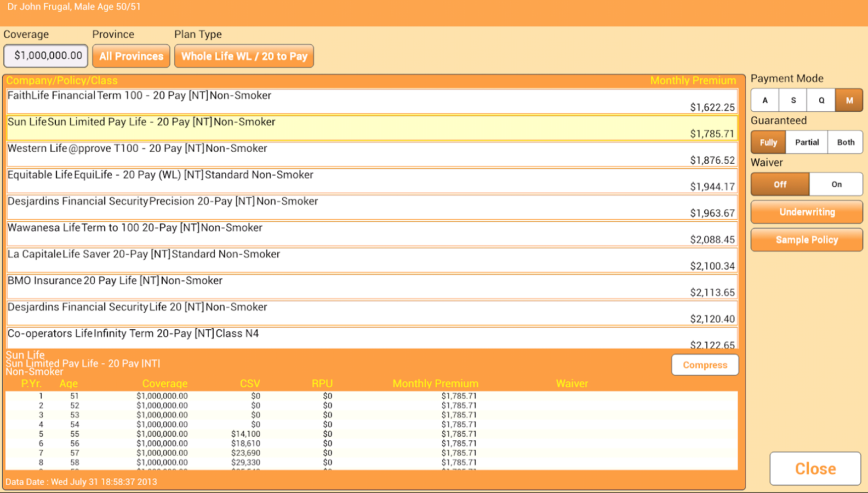Click the policy year 1 row age 51
Viewport: 868px width, 493px height.
tap(372, 396)
